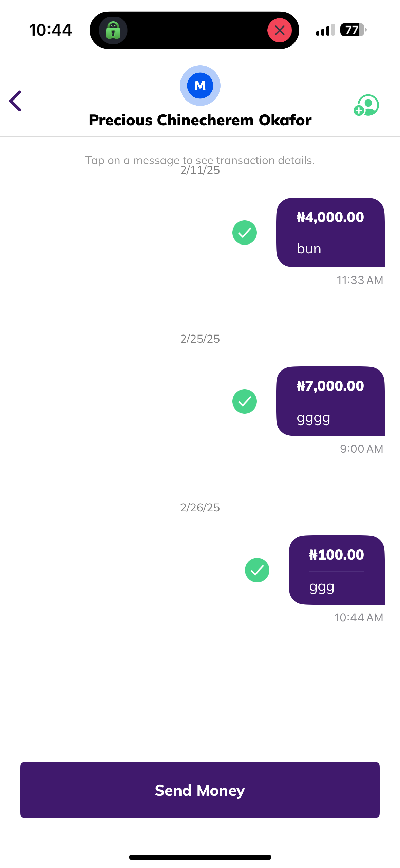Open the ₦7,000.00 gggg transaction bubble

pos(330,401)
